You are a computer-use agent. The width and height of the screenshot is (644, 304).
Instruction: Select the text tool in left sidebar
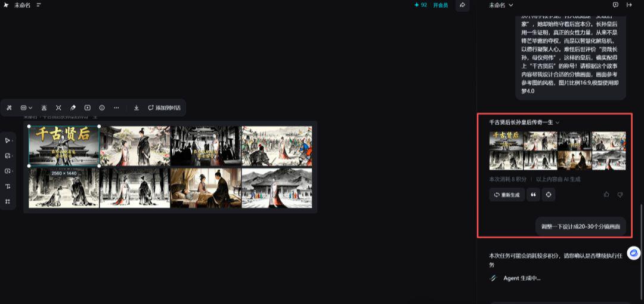tap(8, 186)
